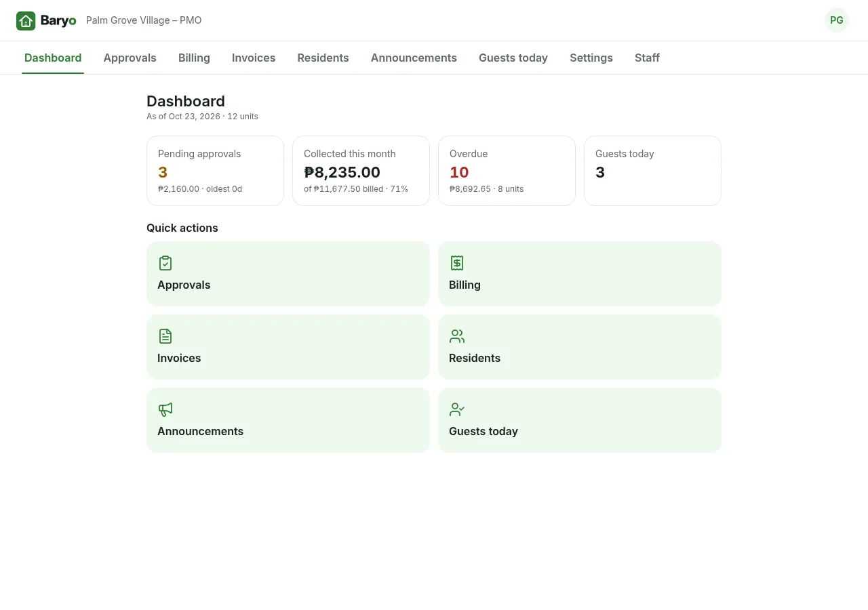The width and height of the screenshot is (868, 610).
Task: Click the 'of ₱11,677.50 billed · 71%' text
Action: click(x=356, y=189)
